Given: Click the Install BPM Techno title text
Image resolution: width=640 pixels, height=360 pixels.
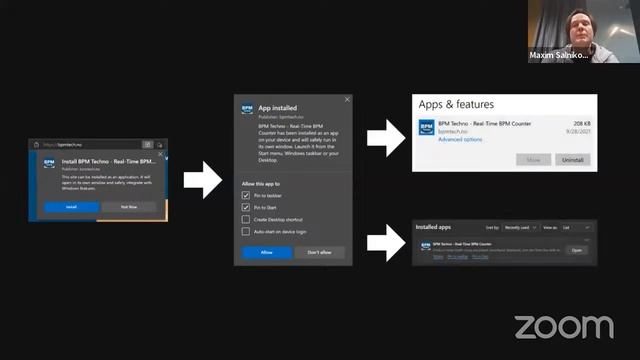Looking at the screenshot, I should pyautogui.click(x=109, y=162).
